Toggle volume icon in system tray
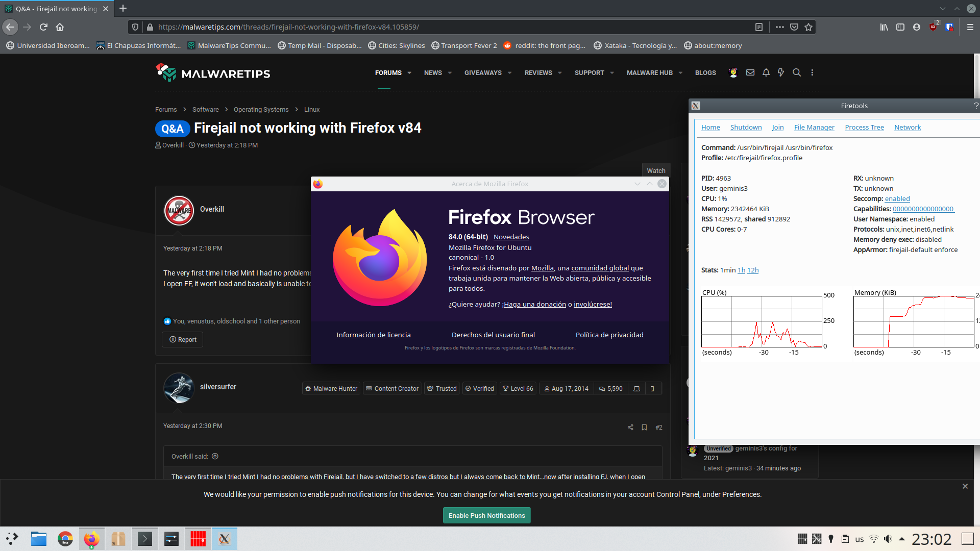Image resolution: width=980 pixels, height=551 pixels. pyautogui.click(x=888, y=539)
